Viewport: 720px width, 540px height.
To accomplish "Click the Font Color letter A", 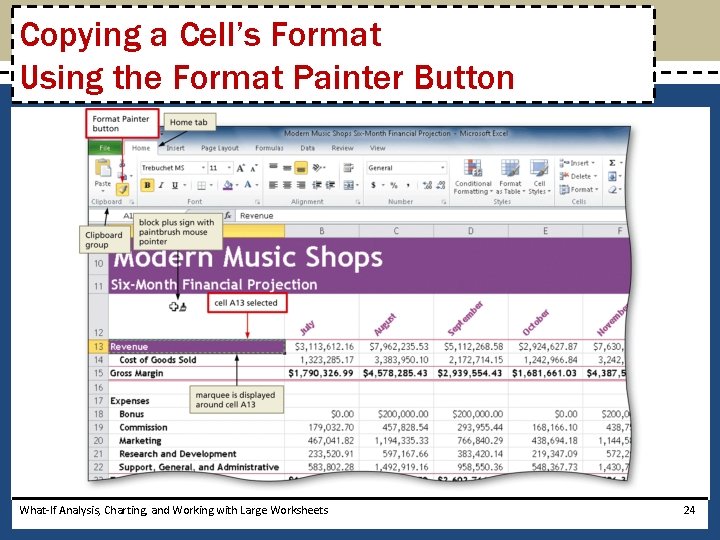I will pos(248,185).
